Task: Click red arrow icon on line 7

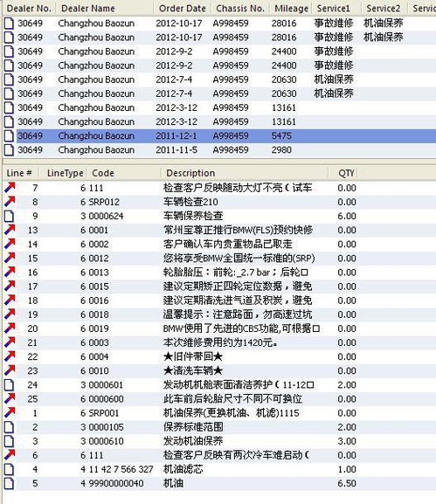Action: pos(10,188)
